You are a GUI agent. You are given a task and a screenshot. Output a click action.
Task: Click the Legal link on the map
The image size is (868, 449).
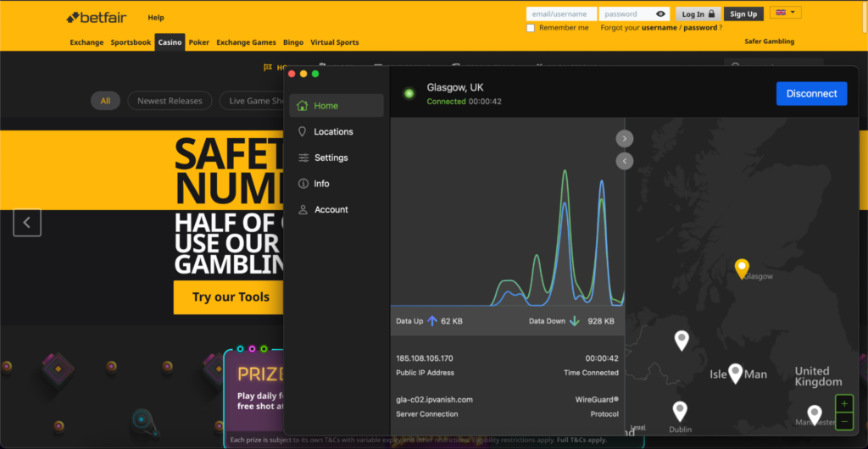point(637,427)
